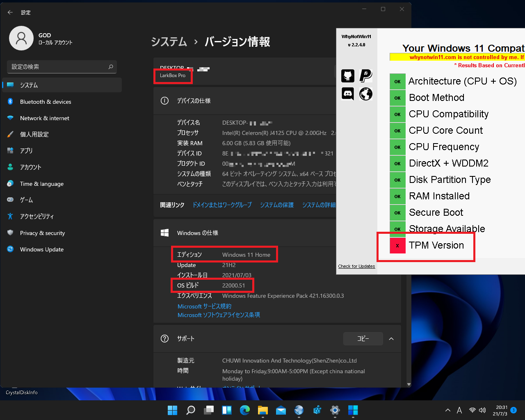
Task: Show hidden tray icons chevron
Action: (448, 410)
